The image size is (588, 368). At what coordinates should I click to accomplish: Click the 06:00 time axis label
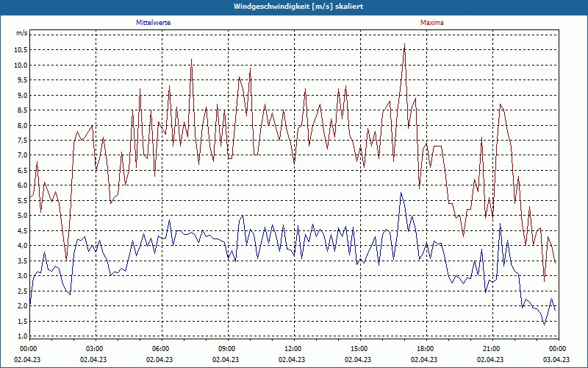[x=161, y=349]
